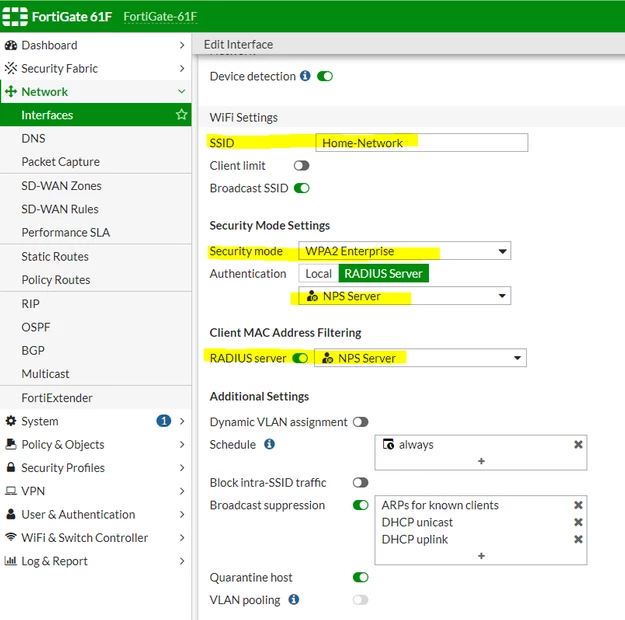
Task: Open MAC filtering NPS Server dropdown
Action: (420, 358)
